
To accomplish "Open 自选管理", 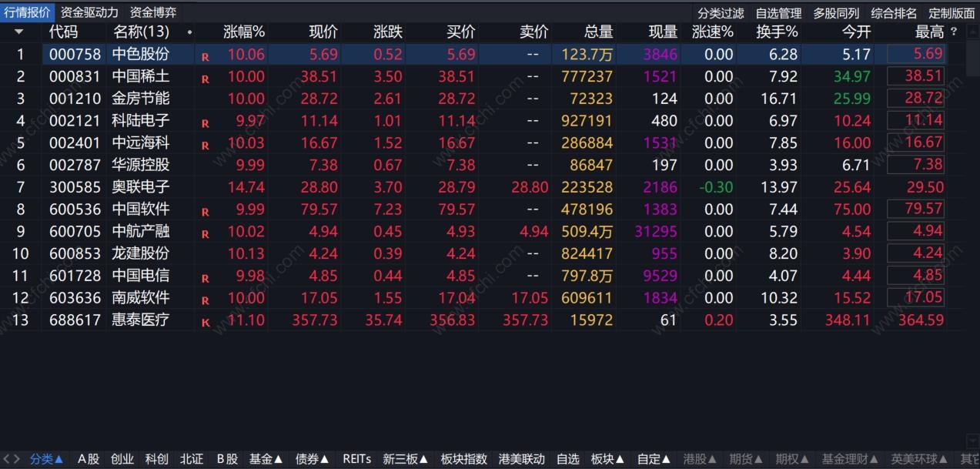I will [778, 13].
